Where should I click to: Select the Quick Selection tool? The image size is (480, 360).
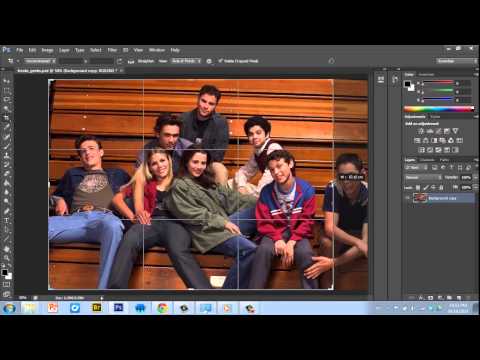coord(6,109)
